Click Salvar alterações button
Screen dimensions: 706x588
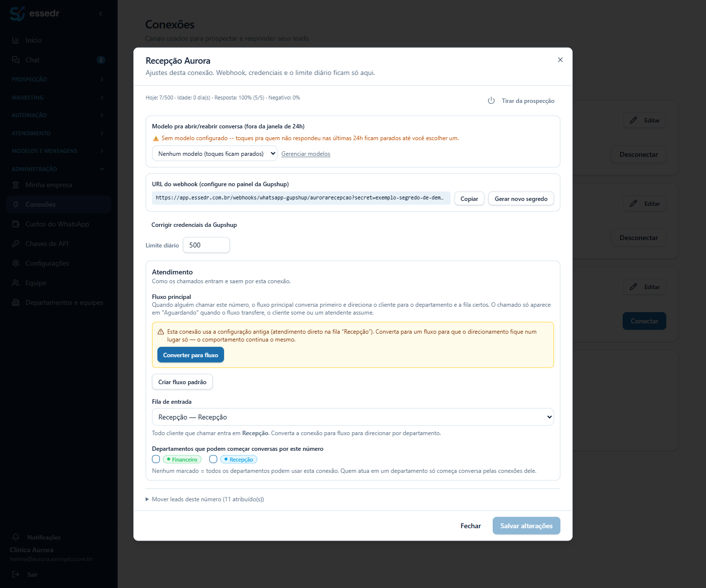tap(527, 526)
